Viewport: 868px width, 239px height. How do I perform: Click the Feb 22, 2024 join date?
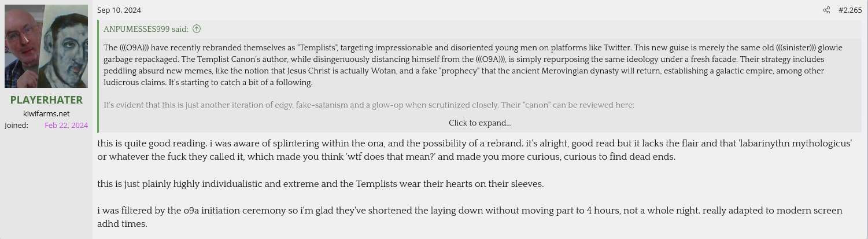66,125
